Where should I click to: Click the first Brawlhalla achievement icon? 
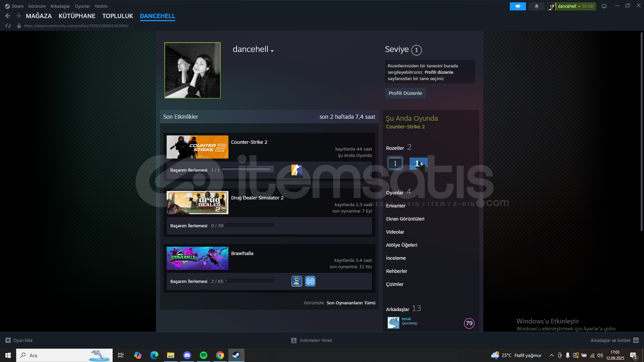coord(297,281)
